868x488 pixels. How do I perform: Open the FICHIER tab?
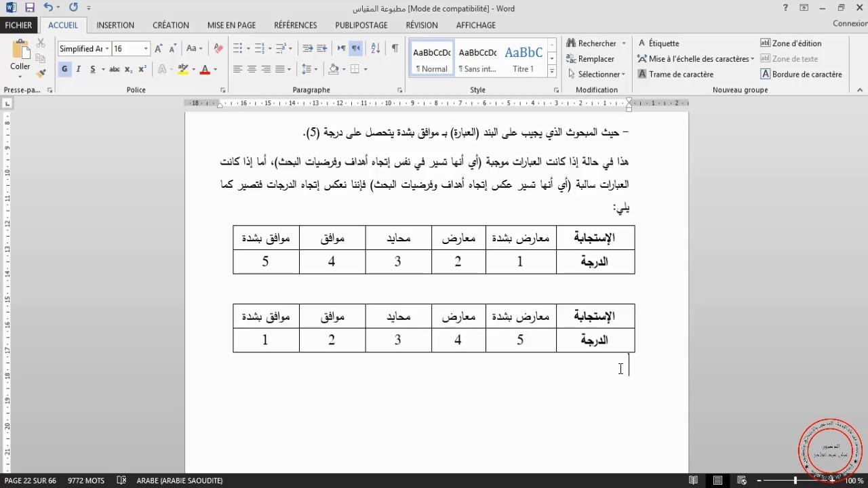18,25
